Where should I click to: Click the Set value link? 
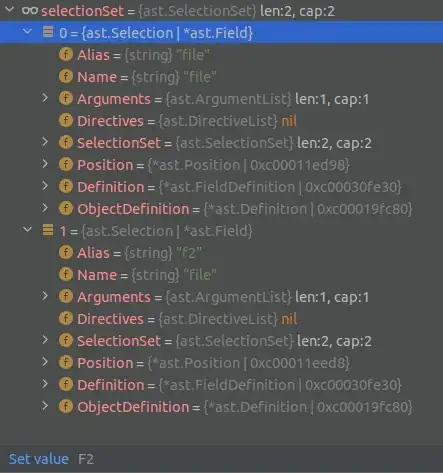pos(39,459)
